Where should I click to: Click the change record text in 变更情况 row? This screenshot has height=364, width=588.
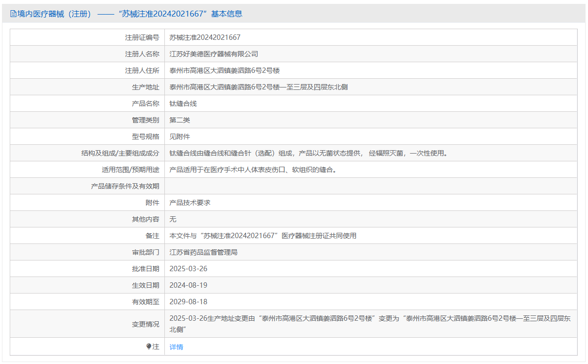[370, 324]
